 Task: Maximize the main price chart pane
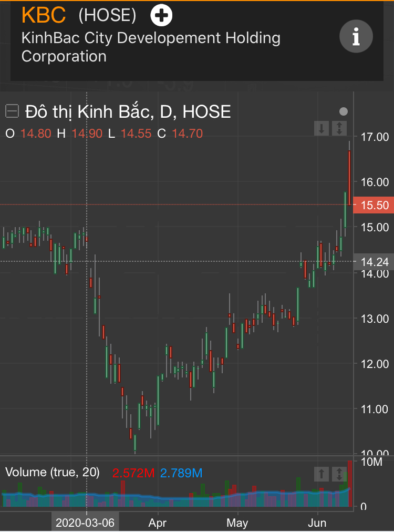tap(339, 128)
